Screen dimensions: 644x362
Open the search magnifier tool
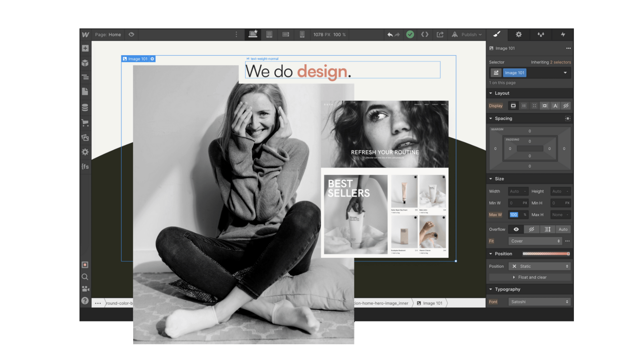point(85,277)
